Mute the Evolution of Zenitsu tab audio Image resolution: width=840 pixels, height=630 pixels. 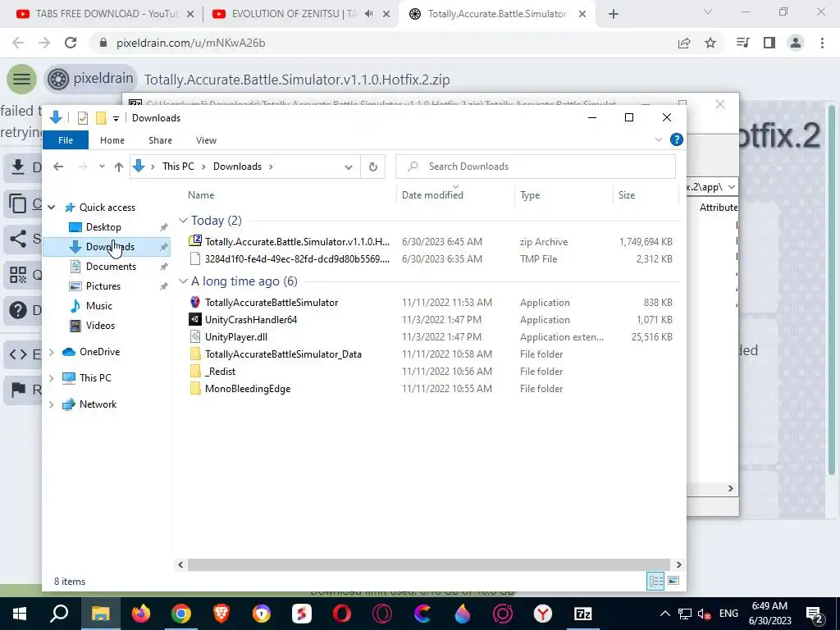[368, 14]
